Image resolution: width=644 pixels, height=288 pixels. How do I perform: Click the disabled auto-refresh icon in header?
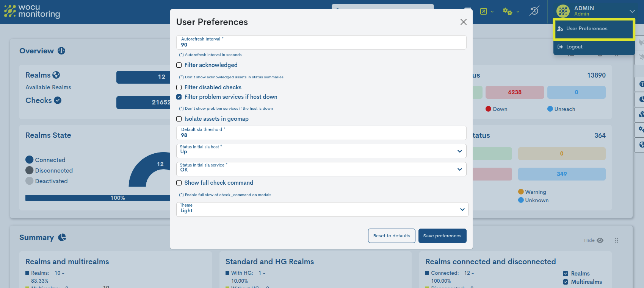tap(534, 11)
